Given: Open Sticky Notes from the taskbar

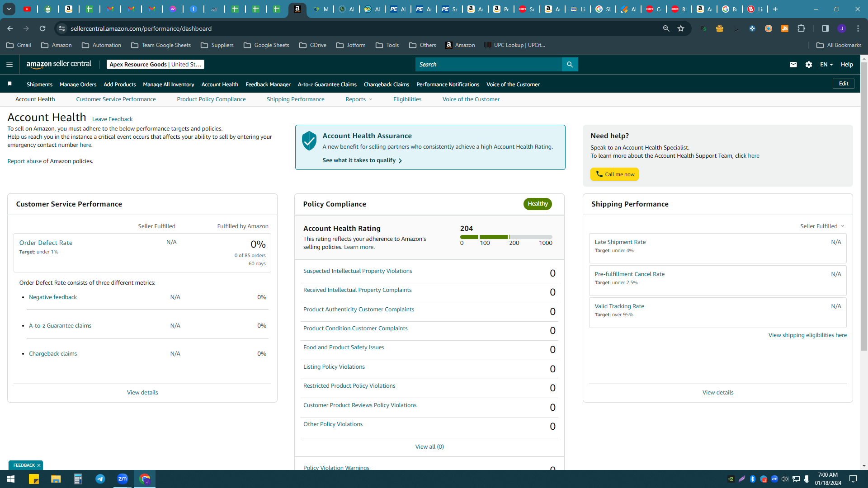Looking at the screenshot, I should 34,479.
